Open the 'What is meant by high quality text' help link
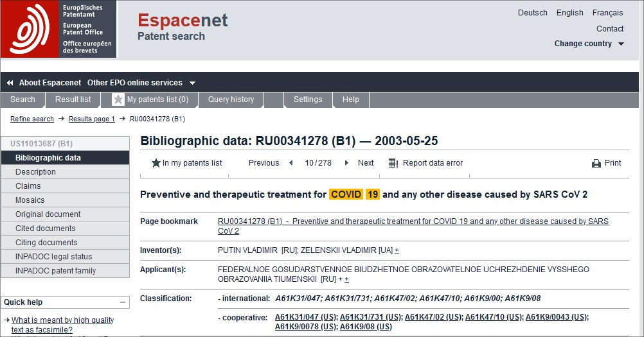Viewport: 644px width, 337px height. pyautogui.click(x=62, y=325)
